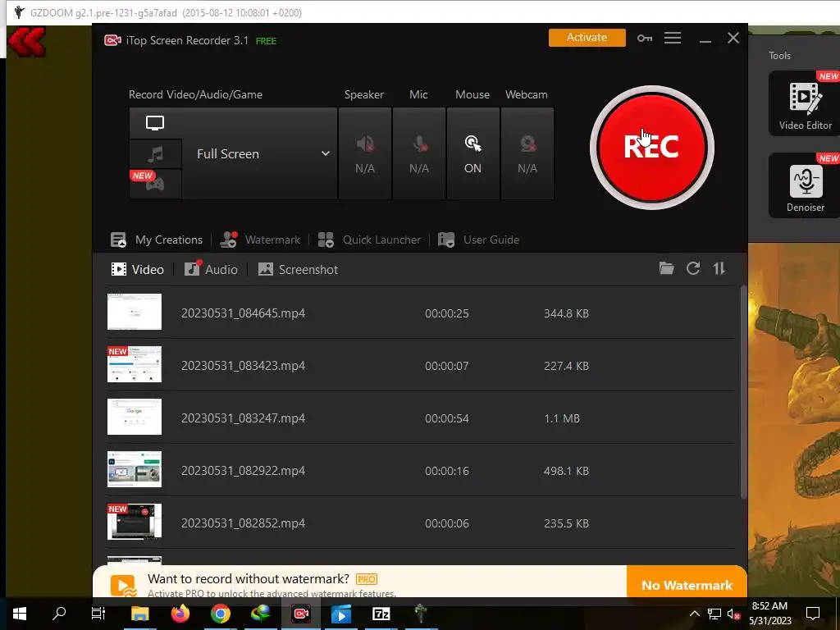
Task: Change sort order of recordings list
Action: (x=719, y=268)
